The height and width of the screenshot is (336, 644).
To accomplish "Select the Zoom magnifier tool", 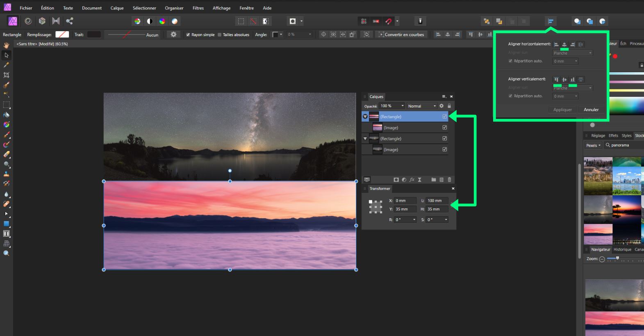I will (x=6, y=254).
